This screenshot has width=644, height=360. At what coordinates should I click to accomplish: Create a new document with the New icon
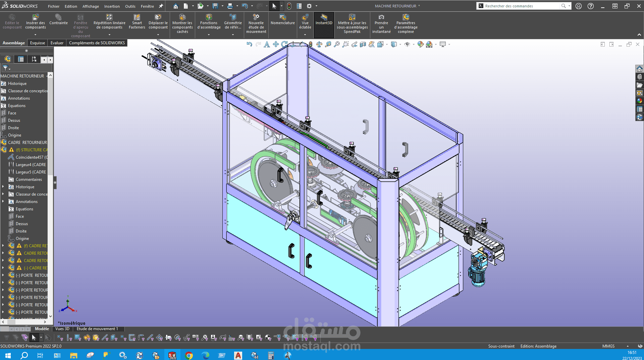pos(185,6)
